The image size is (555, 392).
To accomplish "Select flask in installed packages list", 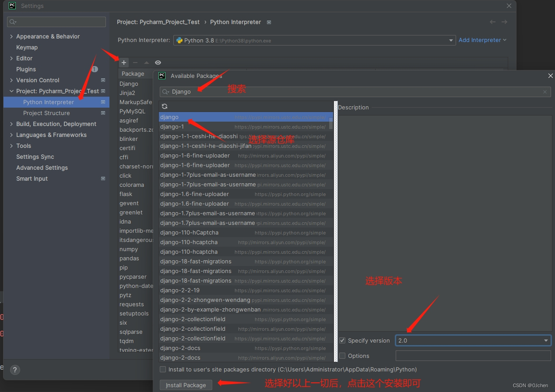I will pyautogui.click(x=126, y=194).
